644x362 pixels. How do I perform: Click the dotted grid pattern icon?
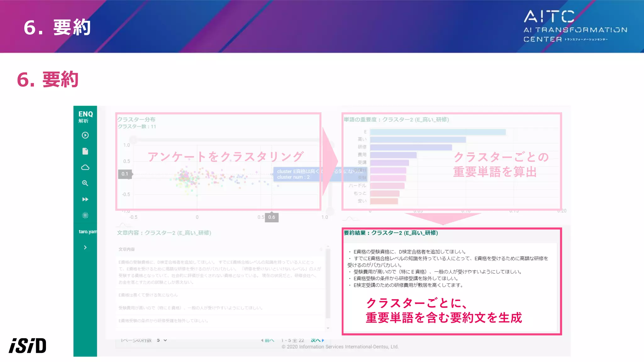(x=85, y=215)
